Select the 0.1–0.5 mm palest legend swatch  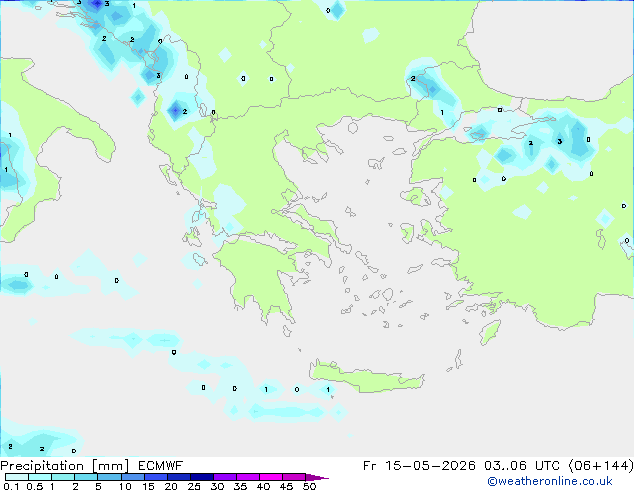17,477
